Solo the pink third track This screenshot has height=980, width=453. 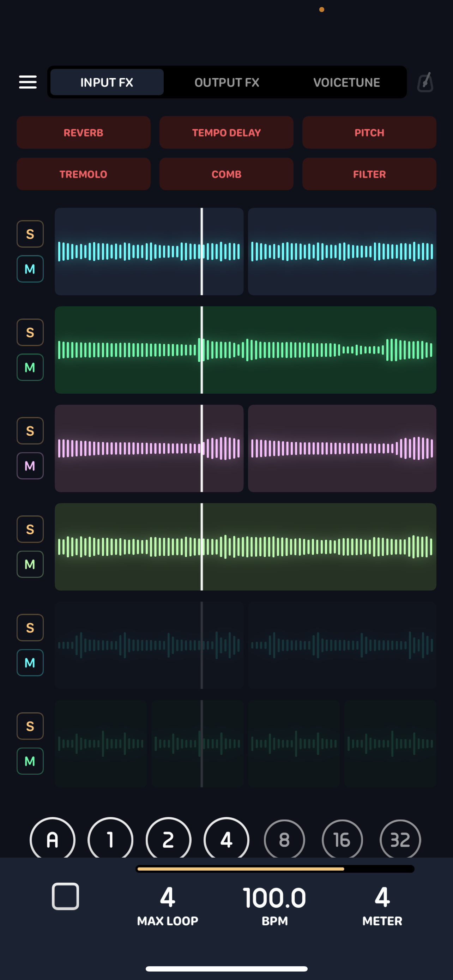pos(30,431)
